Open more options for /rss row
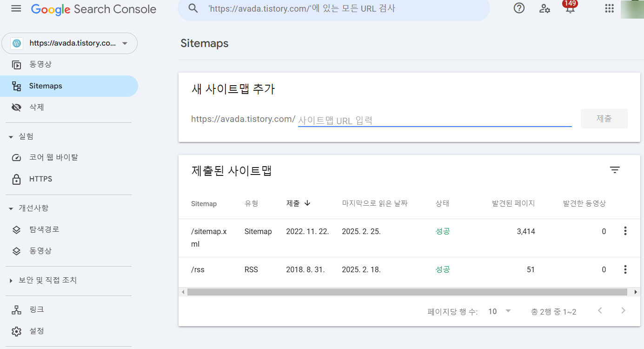This screenshot has height=349, width=644. pyautogui.click(x=625, y=269)
